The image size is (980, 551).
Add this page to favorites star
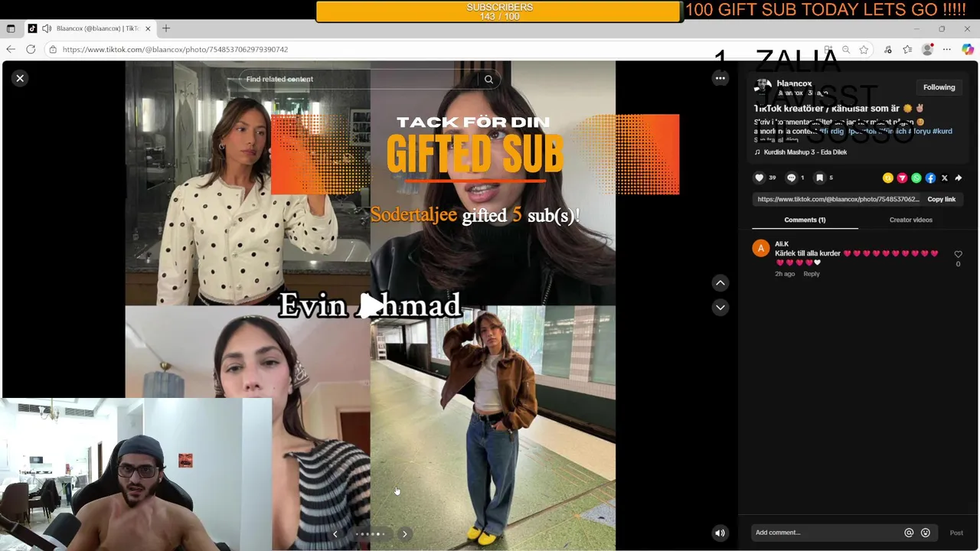864,49
